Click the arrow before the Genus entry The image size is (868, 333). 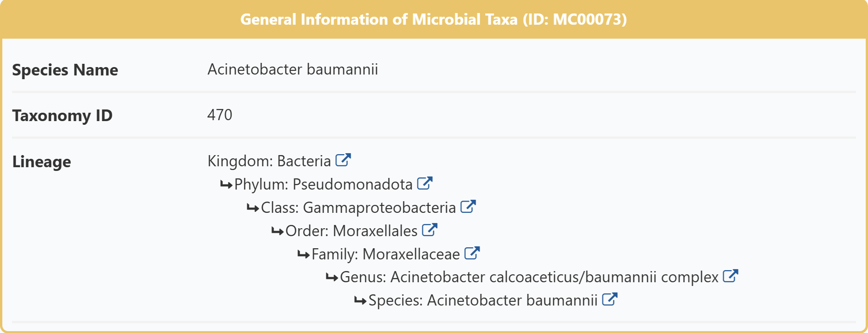[x=332, y=278]
